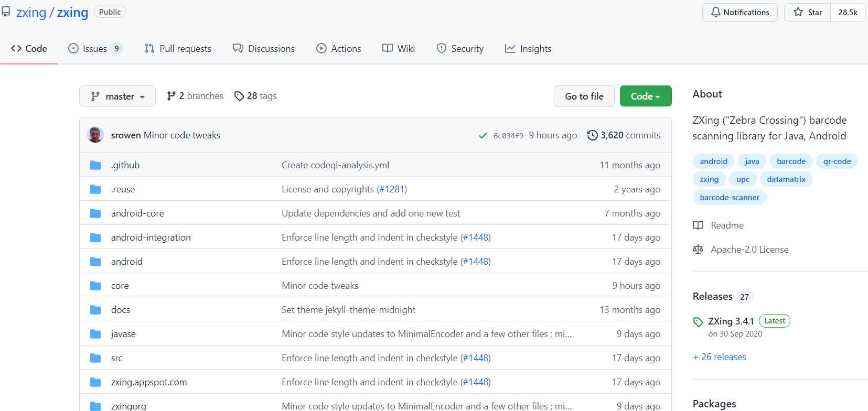Click Create codeql-analysis.yml commit message
The image size is (868, 411).
(335, 165)
